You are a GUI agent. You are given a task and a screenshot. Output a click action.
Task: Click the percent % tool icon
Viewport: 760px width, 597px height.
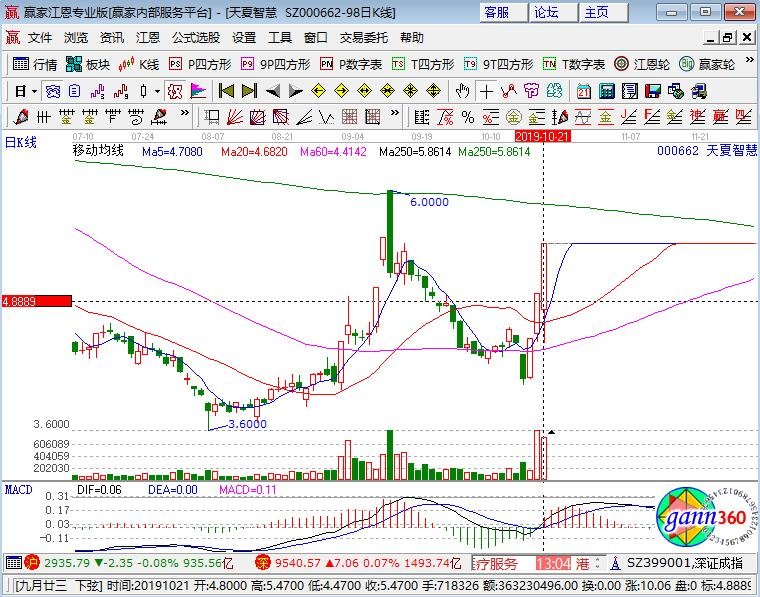(x=468, y=117)
